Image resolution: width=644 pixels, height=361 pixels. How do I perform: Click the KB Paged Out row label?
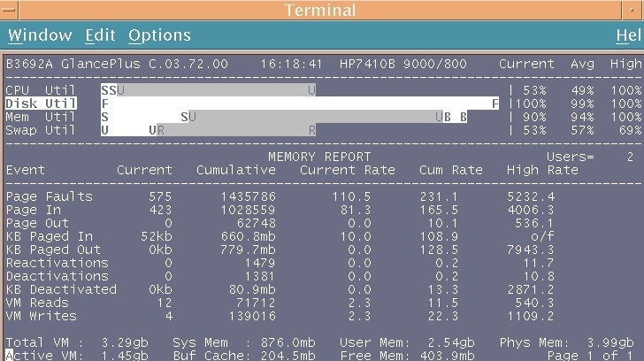[53, 250]
